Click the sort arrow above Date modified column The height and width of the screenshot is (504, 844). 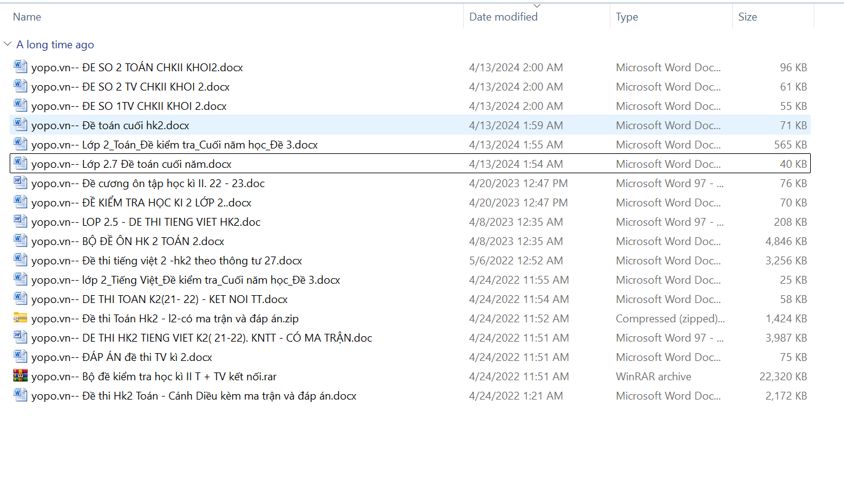coord(537,6)
